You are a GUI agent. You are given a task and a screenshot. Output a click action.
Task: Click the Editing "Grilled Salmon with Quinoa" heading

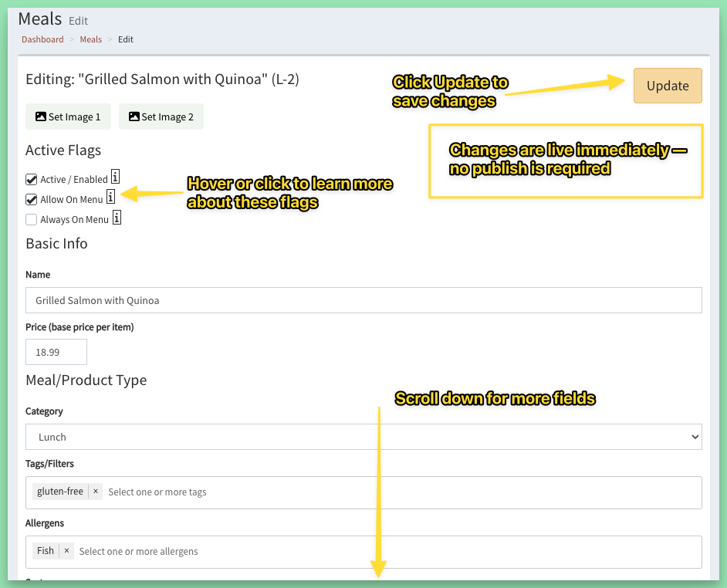coord(162,79)
